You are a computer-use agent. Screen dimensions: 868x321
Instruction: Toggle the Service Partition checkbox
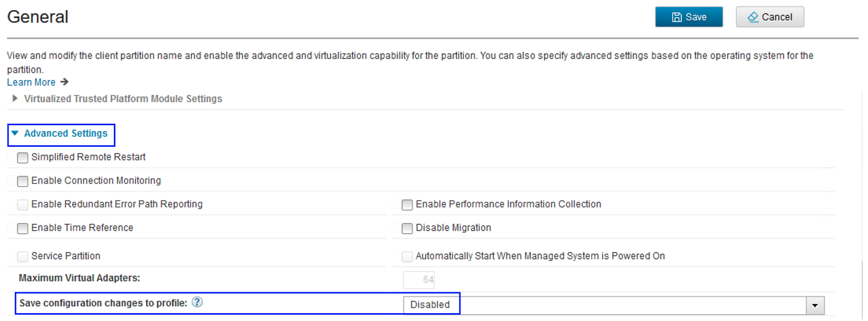point(23,256)
